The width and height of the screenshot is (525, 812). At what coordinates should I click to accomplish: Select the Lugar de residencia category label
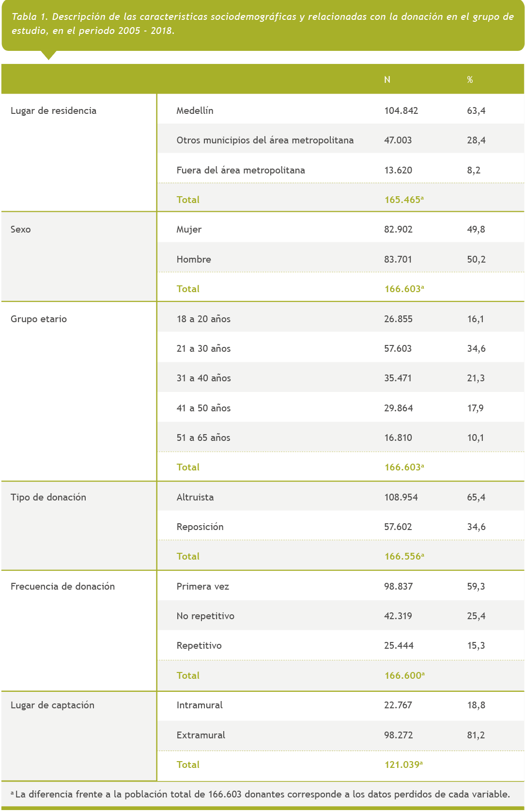53,110
